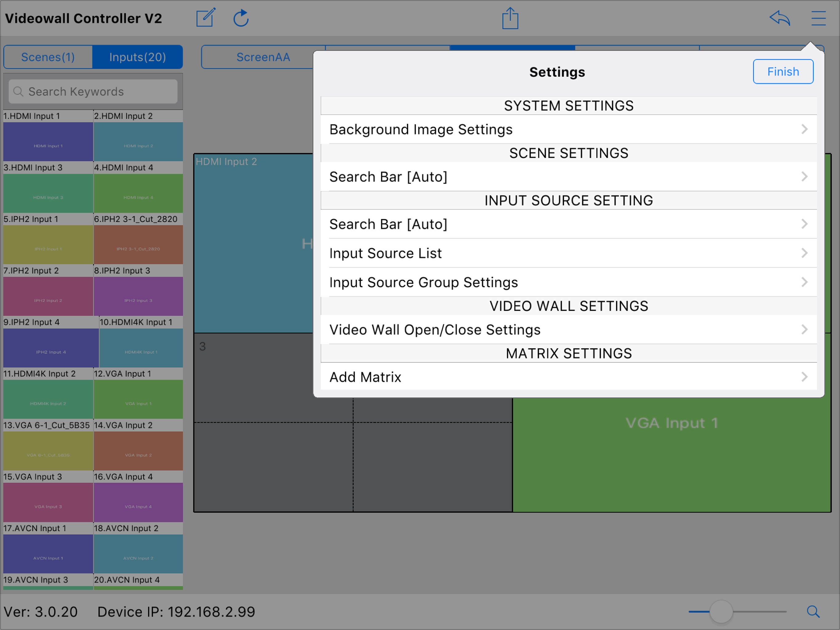The width and height of the screenshot is (840, 630).
Task: Open Search Bar [Auto] under Scene Settings
Action: click(x=569, y=177)
